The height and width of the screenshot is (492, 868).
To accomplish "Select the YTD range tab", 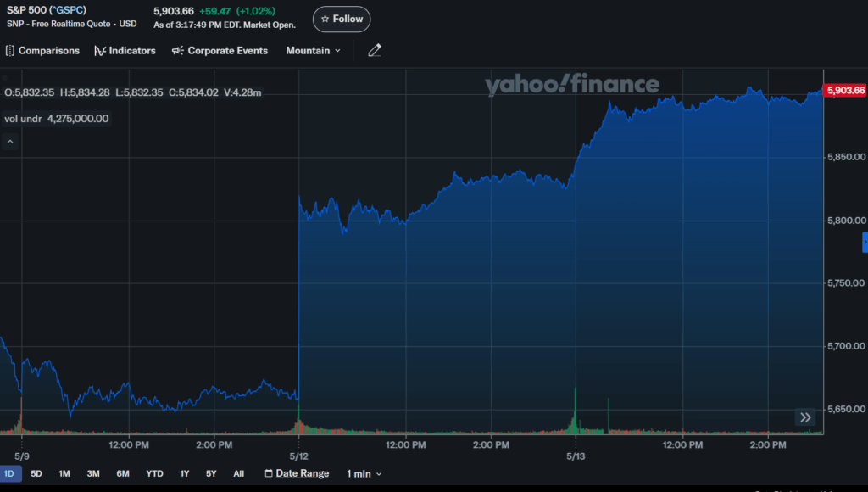I will [154, 473].
